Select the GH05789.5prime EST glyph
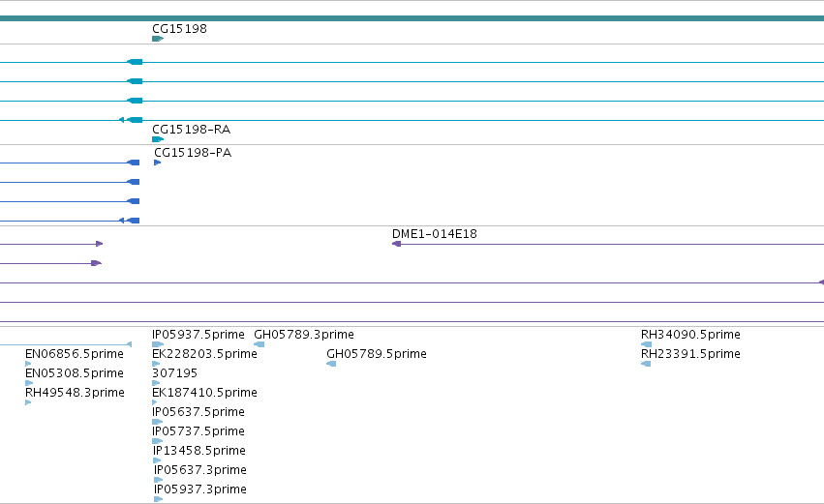 click(x=331, y=364)
